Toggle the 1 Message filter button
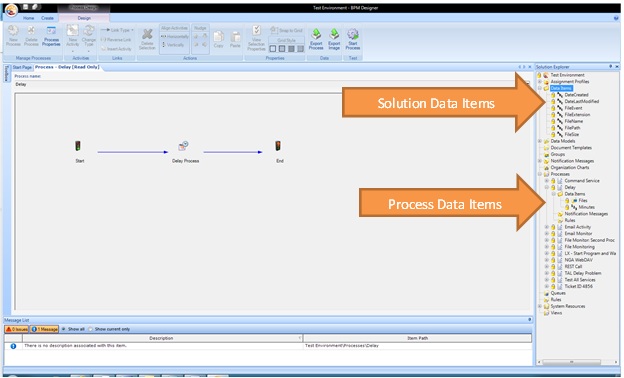 [x=44, y=329]
